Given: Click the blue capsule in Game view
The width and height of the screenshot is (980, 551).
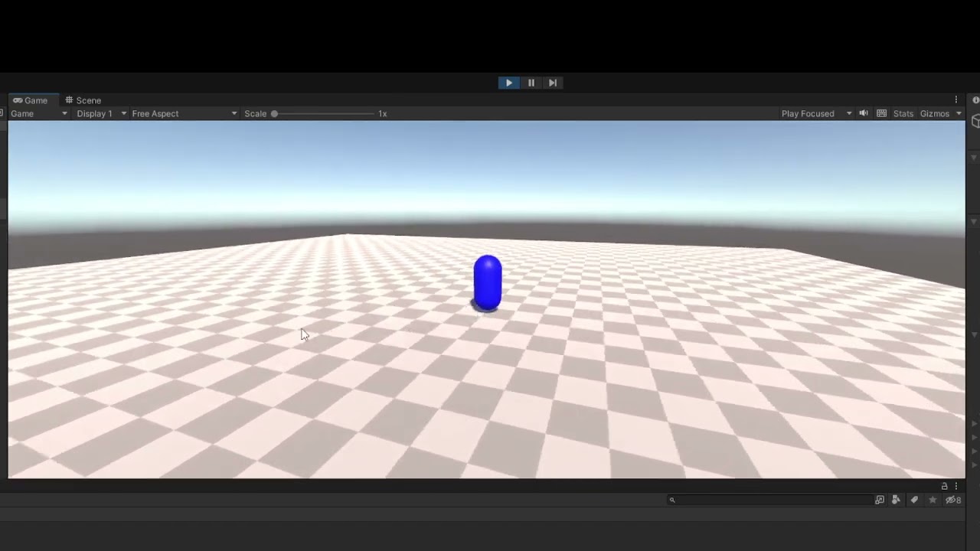Looking at the screenshot, I should 488,283.
